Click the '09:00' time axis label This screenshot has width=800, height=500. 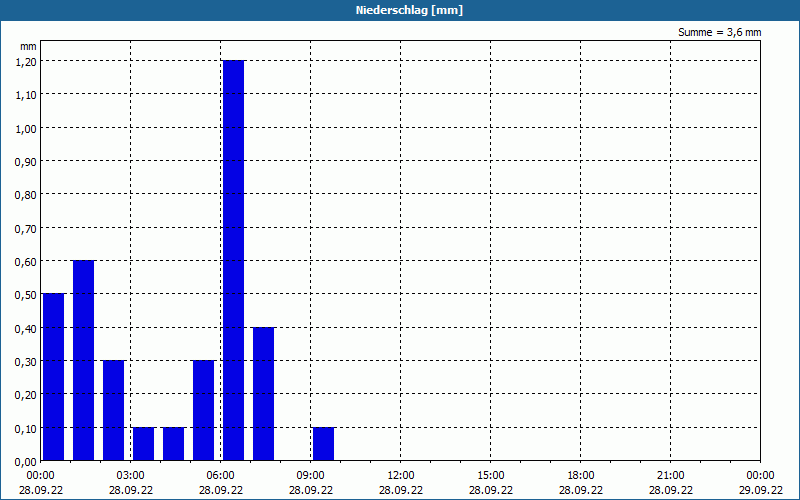(311, 476)
